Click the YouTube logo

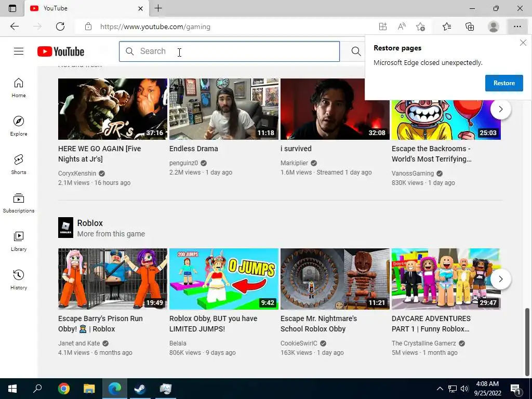pyautogui.click(x=61, y=51)
